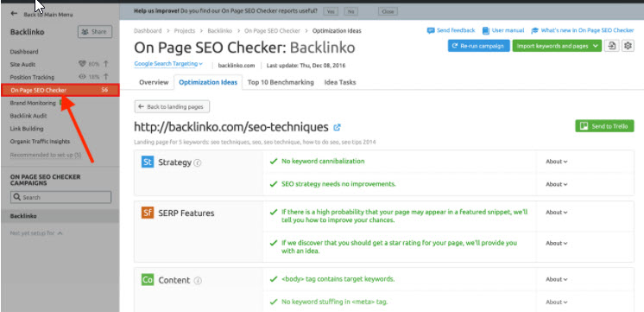The image size is (644, 312).
Task: Select the Optimization Ideas tab
Action: click(208, 82)
